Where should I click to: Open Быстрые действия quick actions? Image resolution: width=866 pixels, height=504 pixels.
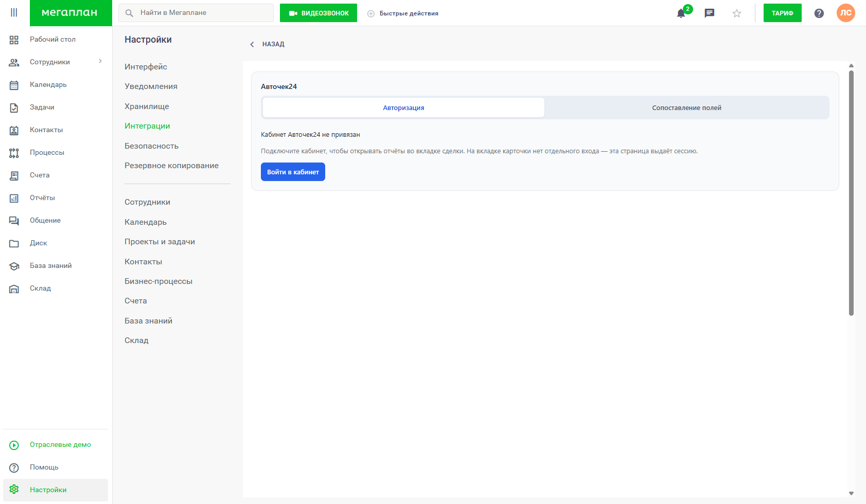(409, 13)
